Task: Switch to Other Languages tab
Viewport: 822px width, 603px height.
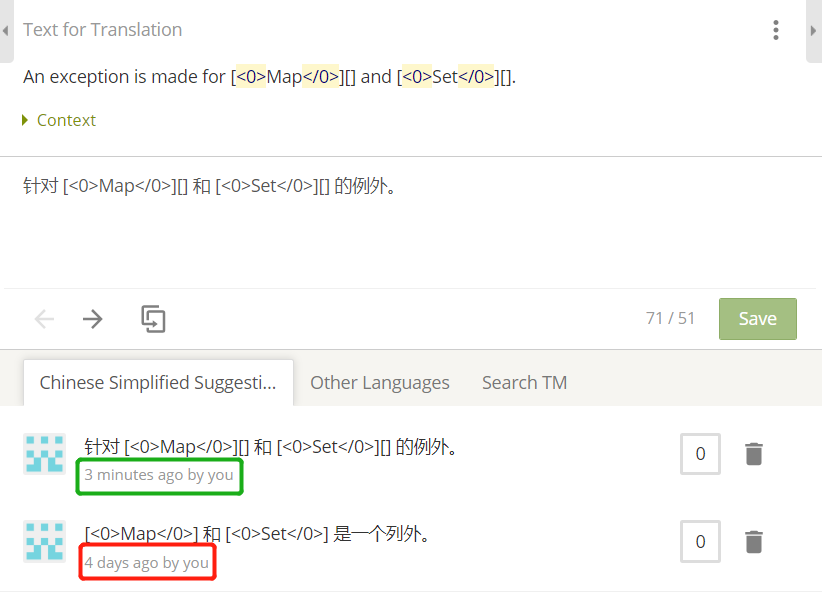Action: coord(380,383)
